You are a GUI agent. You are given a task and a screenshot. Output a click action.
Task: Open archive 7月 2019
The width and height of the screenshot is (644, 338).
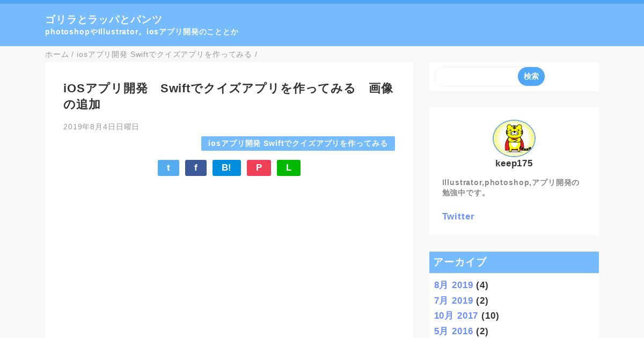tap(453, 300)
